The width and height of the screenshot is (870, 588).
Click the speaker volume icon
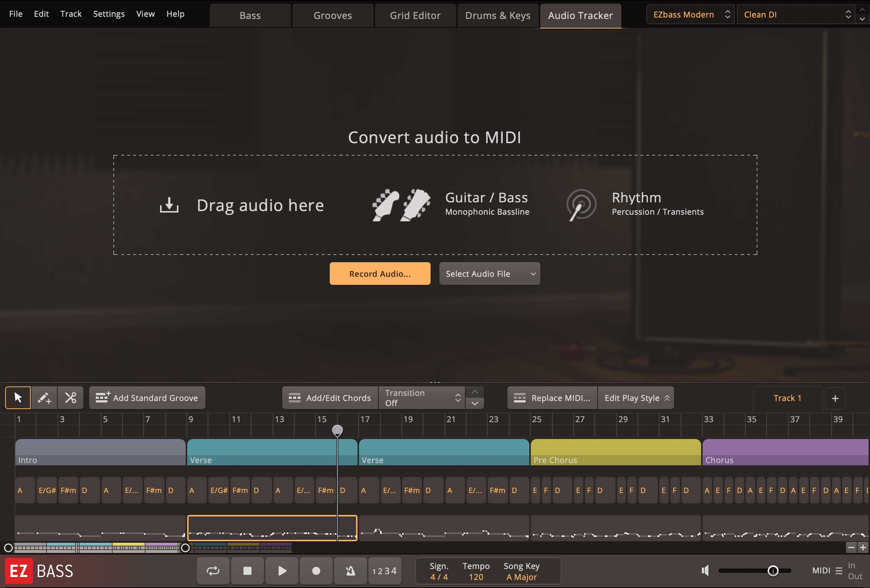(705, 570)
